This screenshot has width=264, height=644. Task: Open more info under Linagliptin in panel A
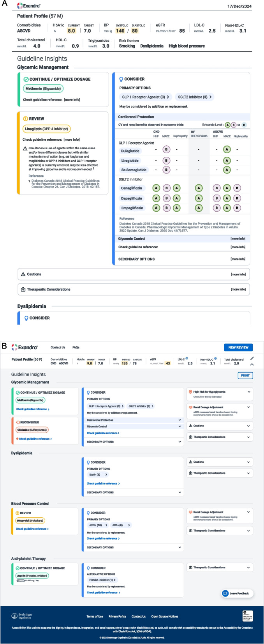coord(72,140)
